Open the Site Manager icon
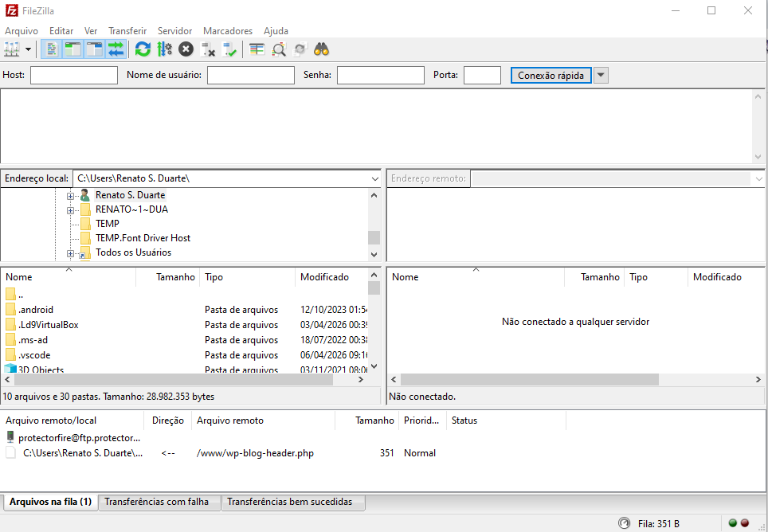 click(x=11, y=49)
